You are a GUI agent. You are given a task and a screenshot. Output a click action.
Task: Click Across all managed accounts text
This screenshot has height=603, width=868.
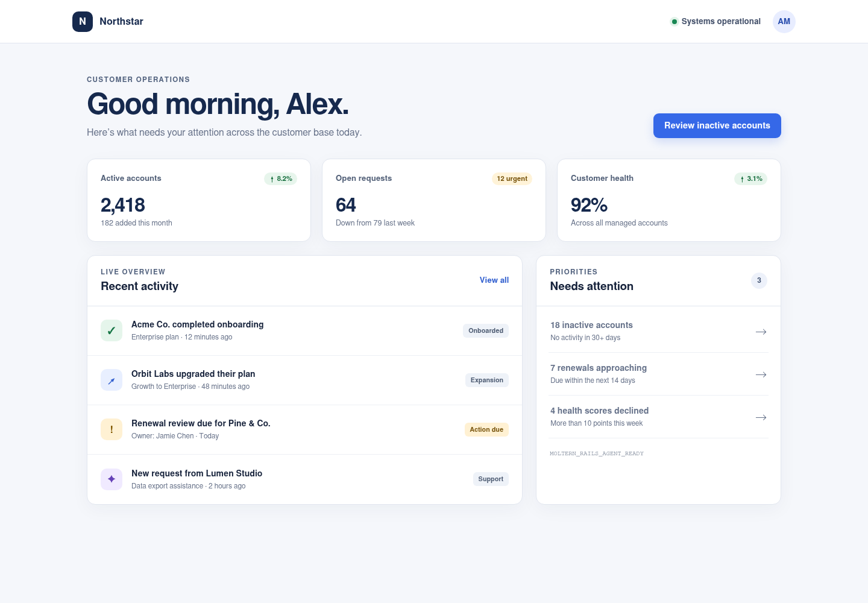[619, 223]
